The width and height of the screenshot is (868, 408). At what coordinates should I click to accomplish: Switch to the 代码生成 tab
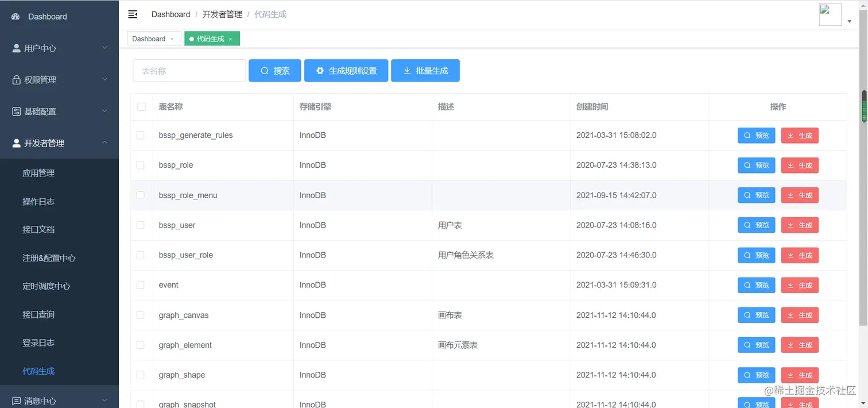click(x=212, y=39)
